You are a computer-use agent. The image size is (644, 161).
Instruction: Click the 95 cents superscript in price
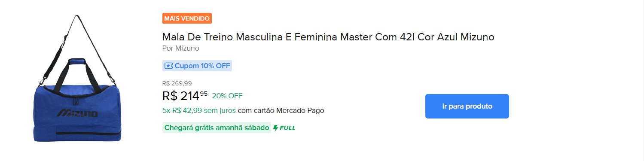click(204, 93)
